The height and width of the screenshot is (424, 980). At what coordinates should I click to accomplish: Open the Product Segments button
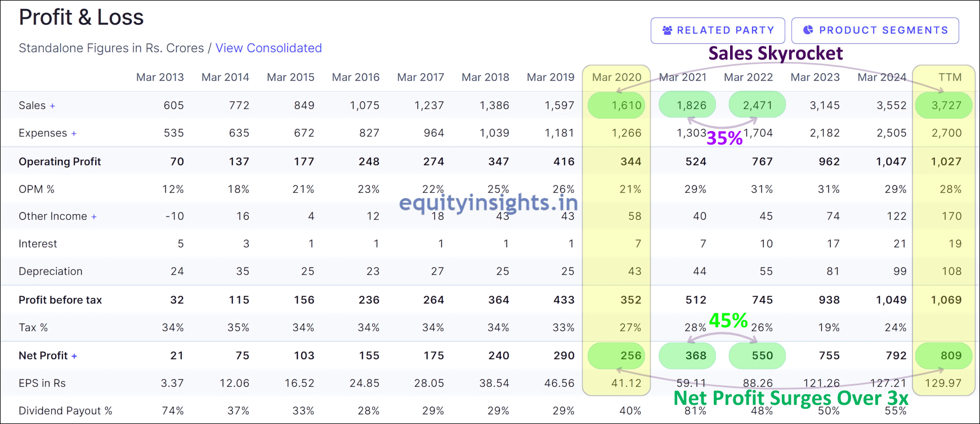pos(875,30)
